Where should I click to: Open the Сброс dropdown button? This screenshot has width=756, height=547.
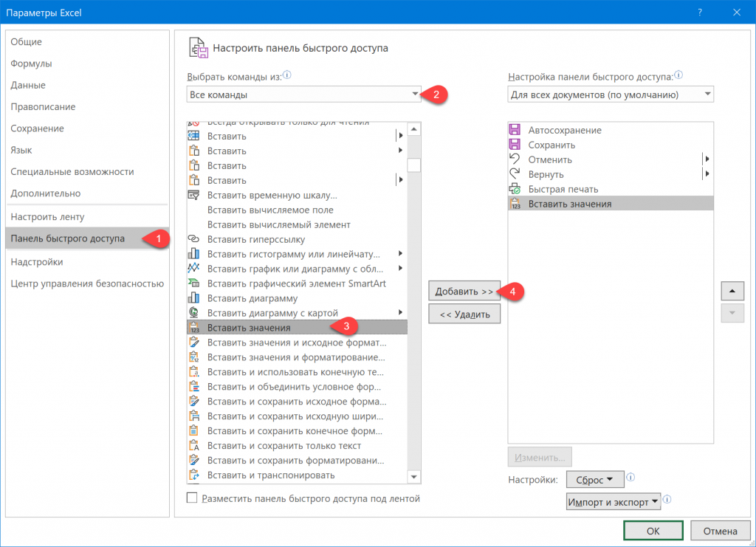pos(595,480)
